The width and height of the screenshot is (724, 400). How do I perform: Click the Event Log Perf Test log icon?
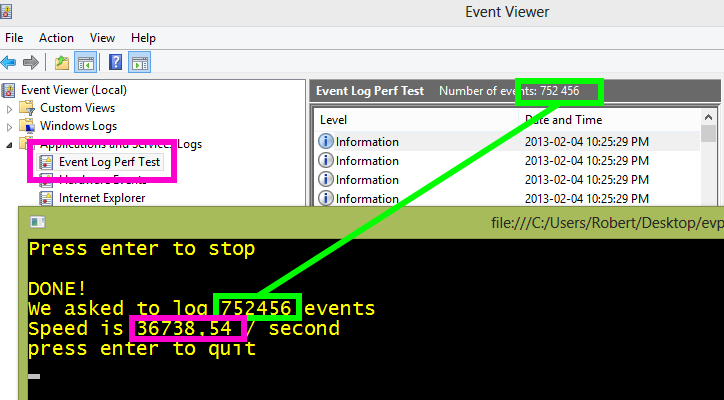click(x=46, y=162)
